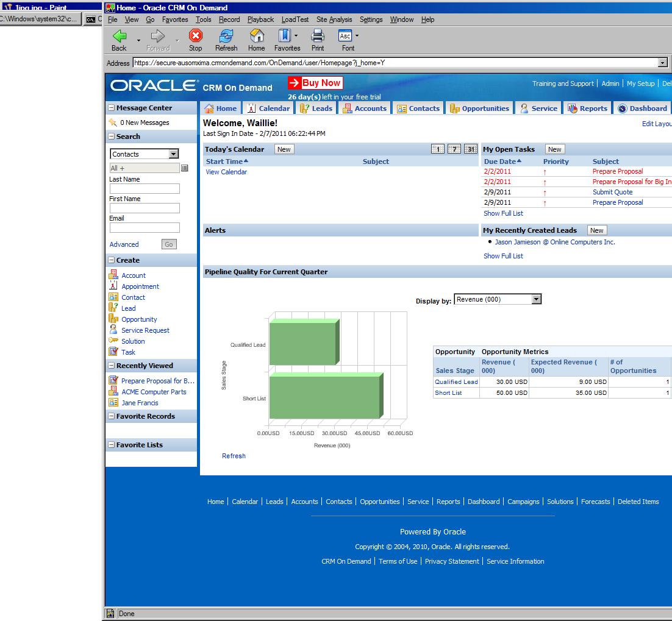This screenshot has width=672, height=621.
Task: Click the Refresh toolbar icon
Action: pos(226,36)
